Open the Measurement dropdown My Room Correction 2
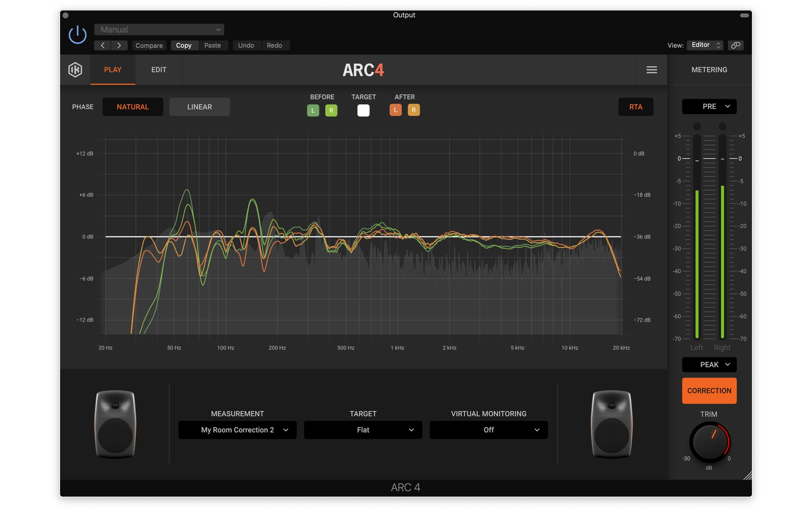 [x=237, y=430]
